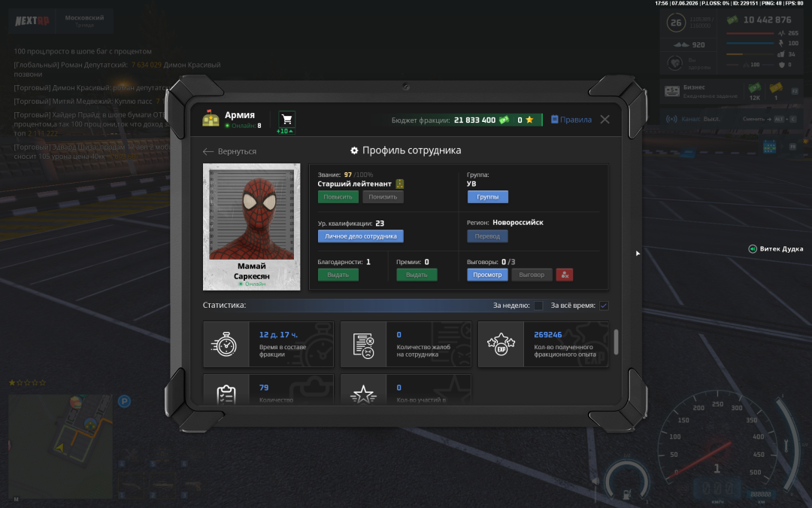Click Выдать under Благодарности
The image size is (812, 508).
click(338, 275)
